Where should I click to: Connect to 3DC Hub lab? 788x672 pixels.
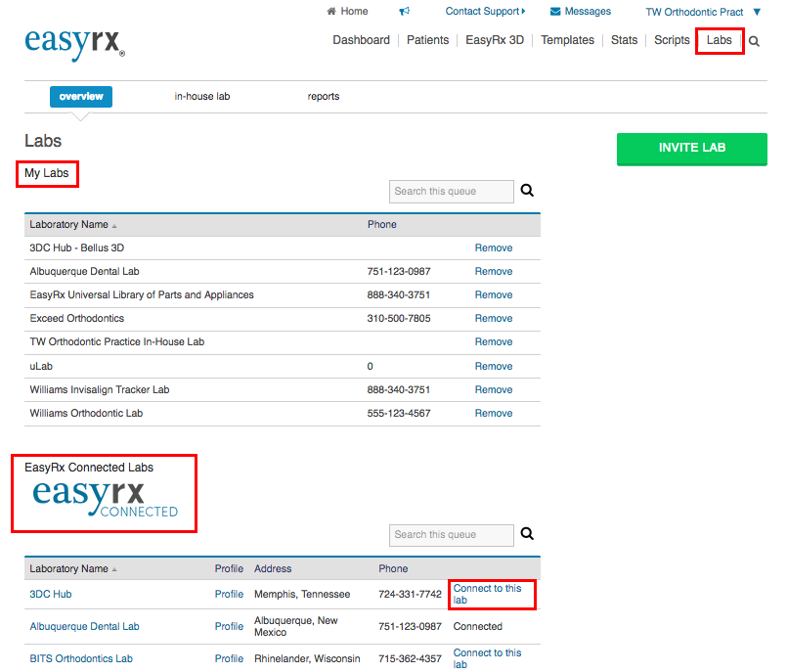point(487,594)
